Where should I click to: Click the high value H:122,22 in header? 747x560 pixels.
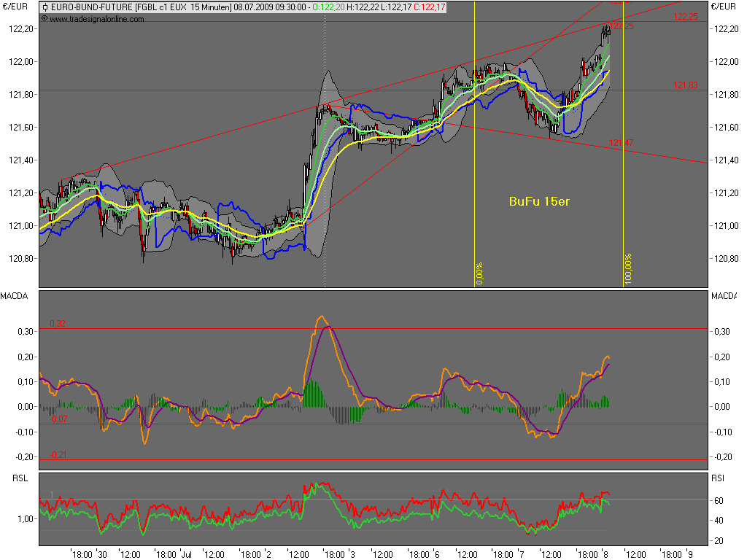click(362, 7)
